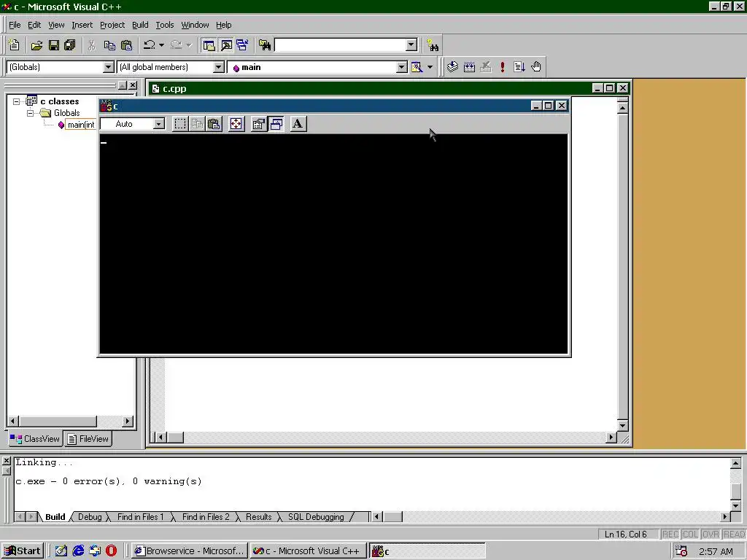
Task: Click the Stop Build icon
Action: 485,66
